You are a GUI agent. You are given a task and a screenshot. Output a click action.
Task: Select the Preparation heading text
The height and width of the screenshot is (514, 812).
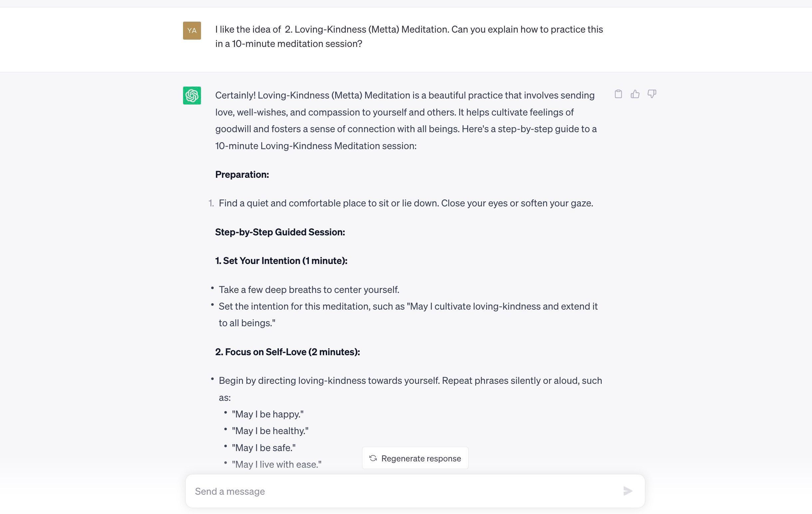click(242, 174)
